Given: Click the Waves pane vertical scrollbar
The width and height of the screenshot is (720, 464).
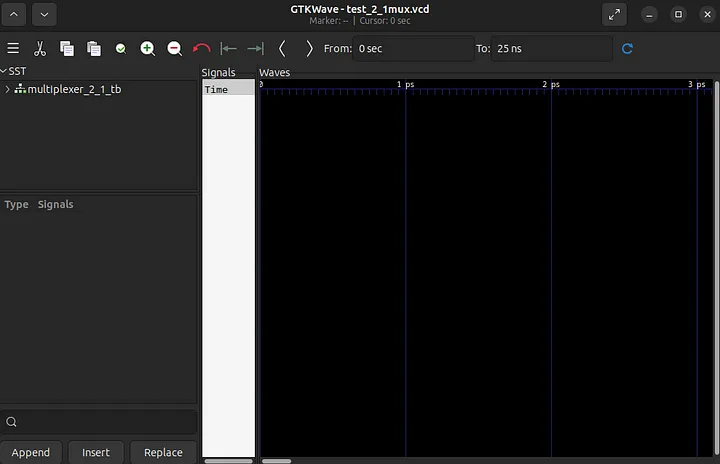Looking at the screenshot, I should click(x=716, y=268).
